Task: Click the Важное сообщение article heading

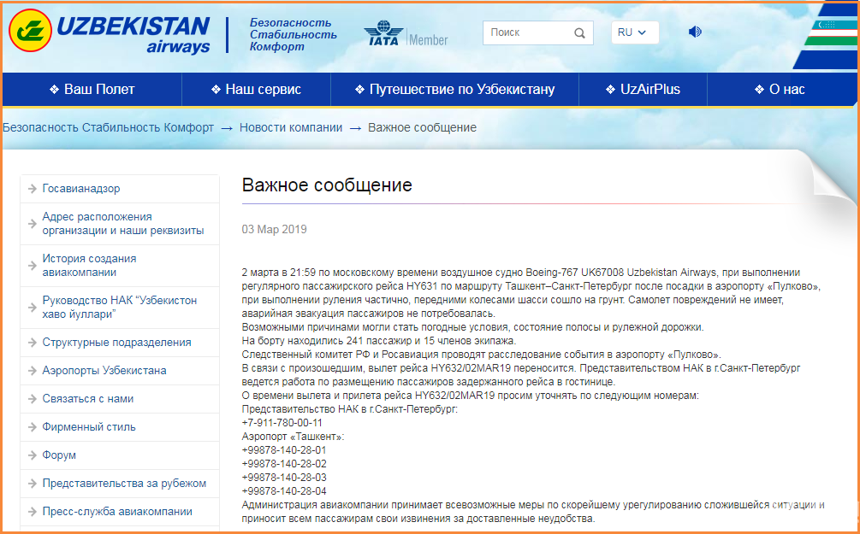Action: pyautogui.click(x=327, y=185)
